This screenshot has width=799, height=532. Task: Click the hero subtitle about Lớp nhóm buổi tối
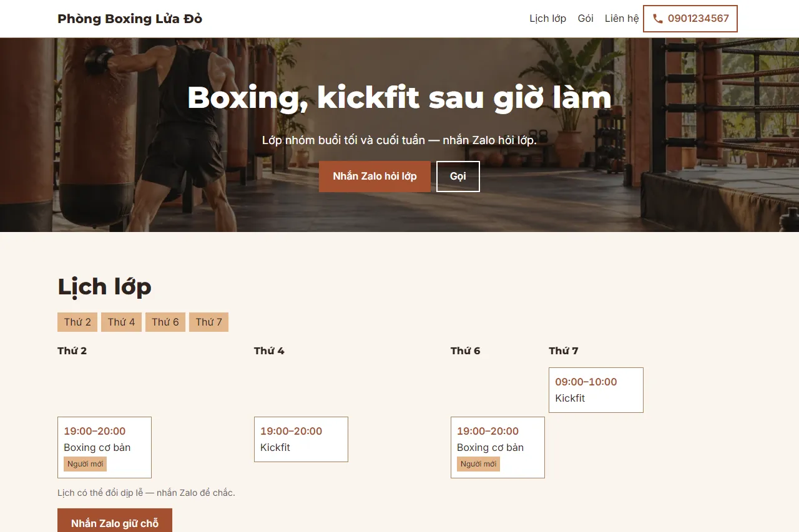(x=399, y=140)
